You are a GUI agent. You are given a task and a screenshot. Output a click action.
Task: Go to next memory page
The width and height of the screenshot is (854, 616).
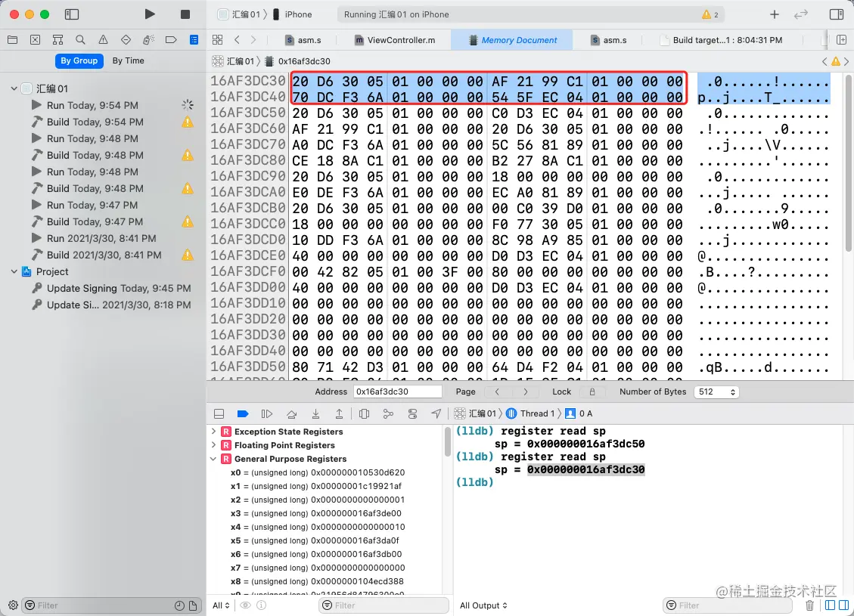525,392
